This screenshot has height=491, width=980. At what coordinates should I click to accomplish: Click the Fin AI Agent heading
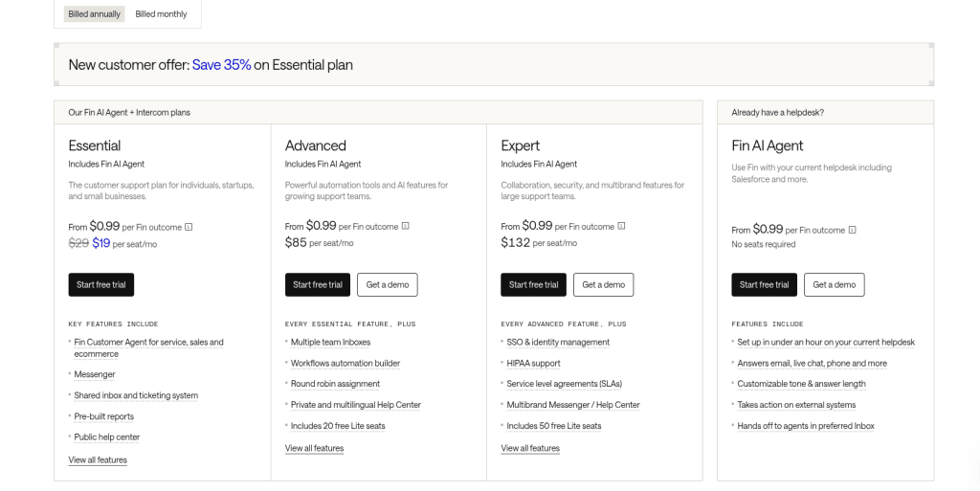coord(767,145)
